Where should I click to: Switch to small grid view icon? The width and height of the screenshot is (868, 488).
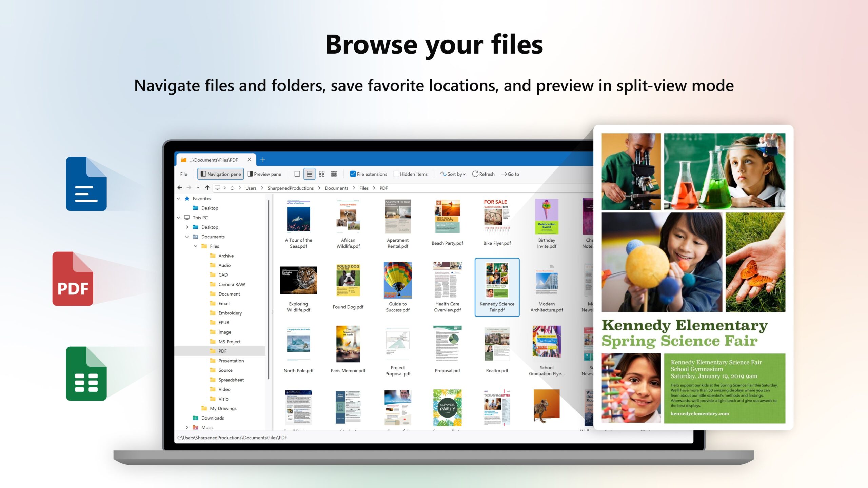coord(334,174)
